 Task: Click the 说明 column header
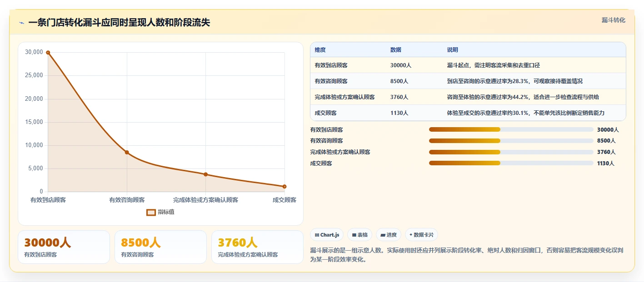(453, 50)
